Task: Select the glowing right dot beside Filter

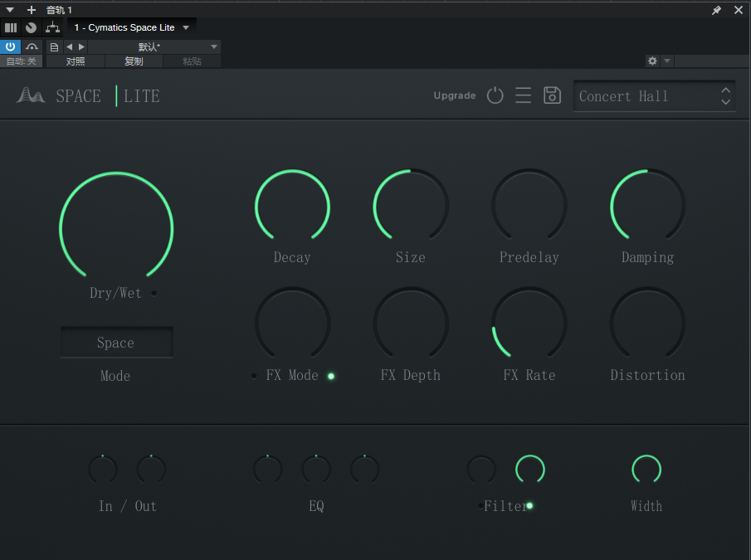Action: coord(529,505)
